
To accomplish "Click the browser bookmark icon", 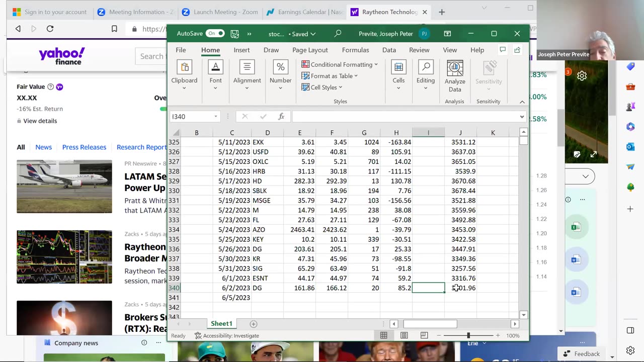I will tap(114, 29).
